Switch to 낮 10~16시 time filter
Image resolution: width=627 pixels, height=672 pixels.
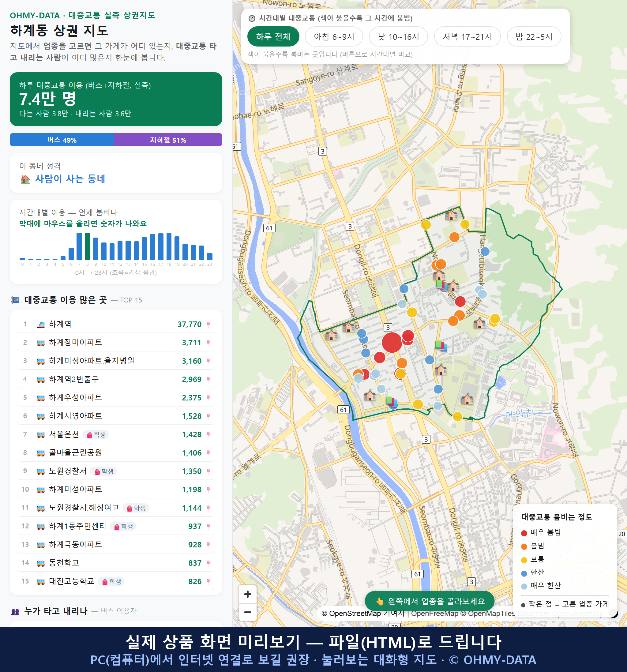[398, 36]
